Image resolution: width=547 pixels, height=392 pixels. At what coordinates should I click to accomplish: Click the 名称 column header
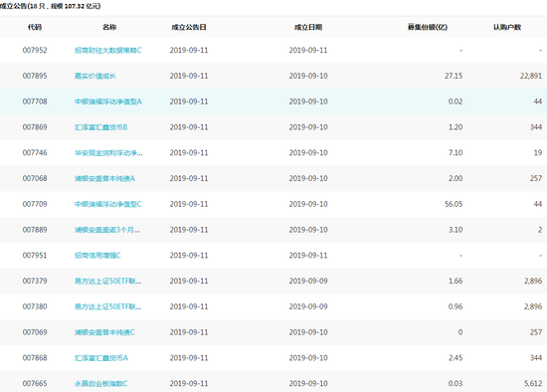click(109, 27)
